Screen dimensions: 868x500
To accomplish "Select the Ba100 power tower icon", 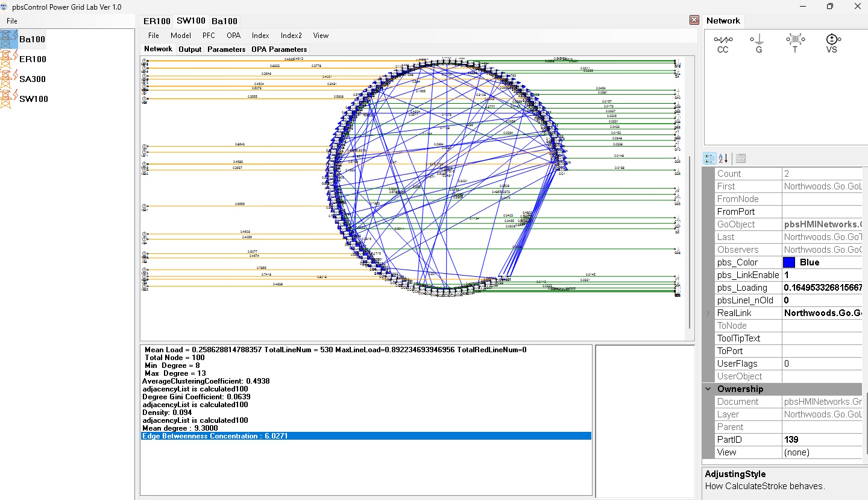I will tap(9, 39).
